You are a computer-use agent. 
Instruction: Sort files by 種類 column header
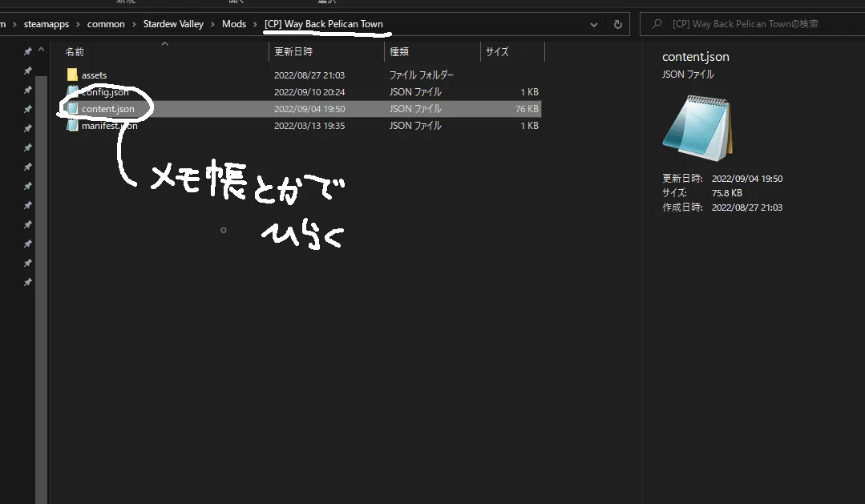pos(399,52)
